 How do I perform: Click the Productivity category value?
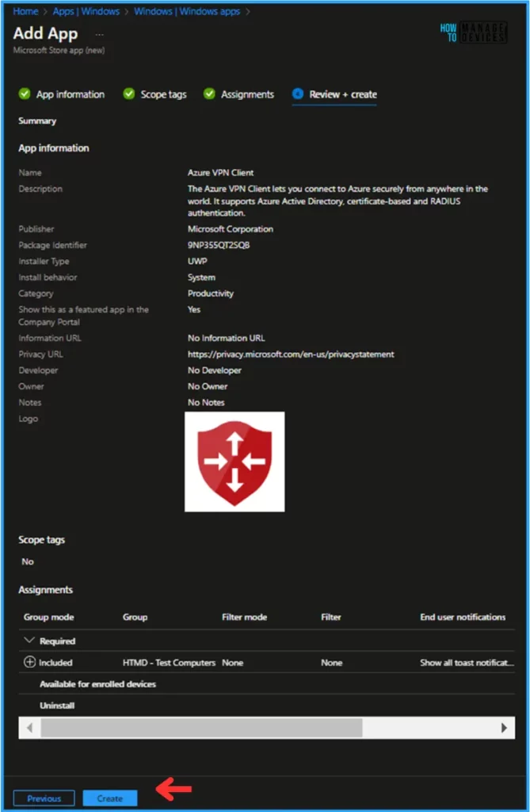coord(211,293)
